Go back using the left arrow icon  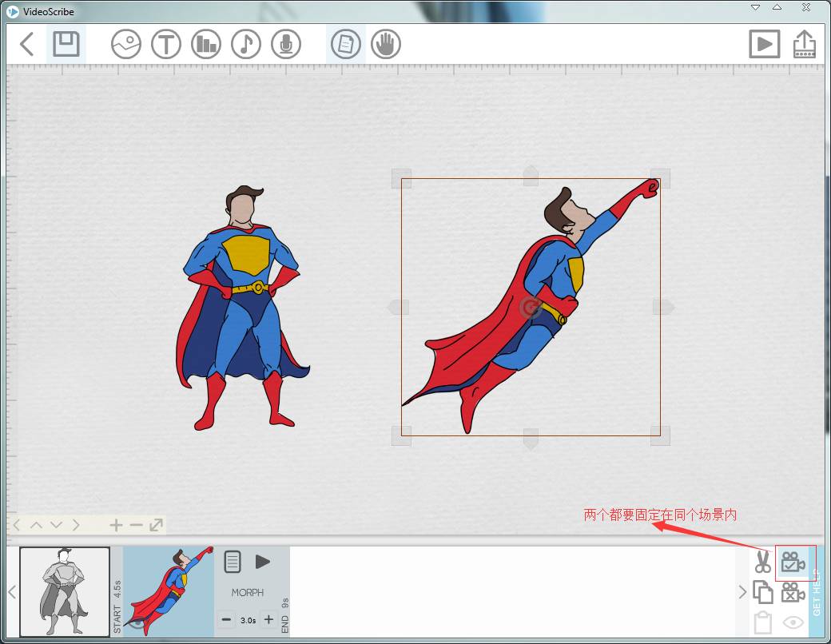27,44
